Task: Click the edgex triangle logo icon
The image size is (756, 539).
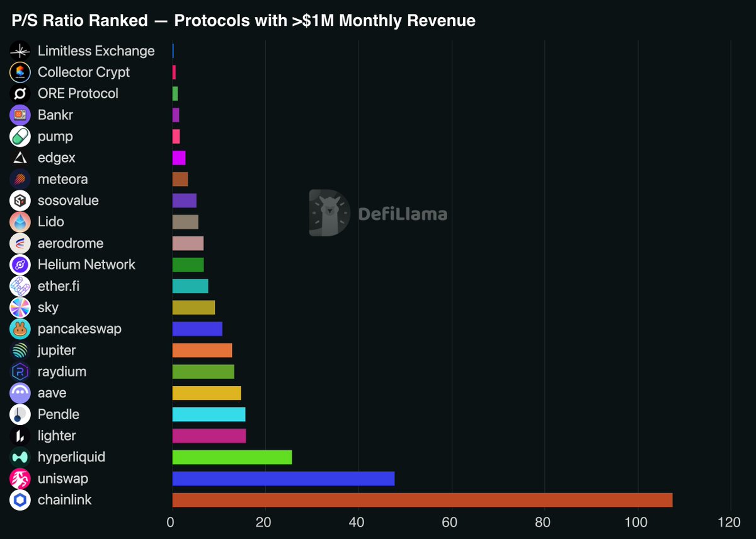Action: (x=20, y=158)
